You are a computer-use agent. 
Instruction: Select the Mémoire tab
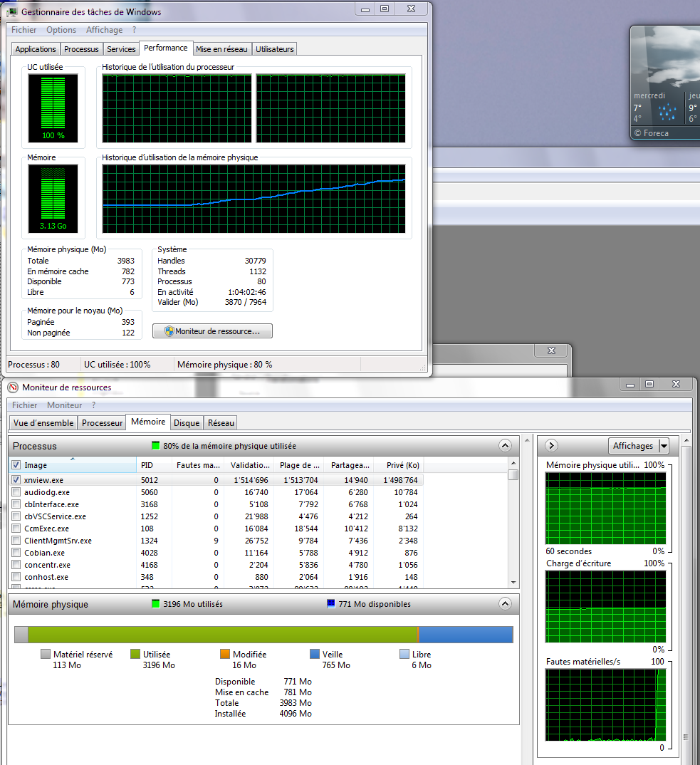pyautogui.click(x=148, y=422)
